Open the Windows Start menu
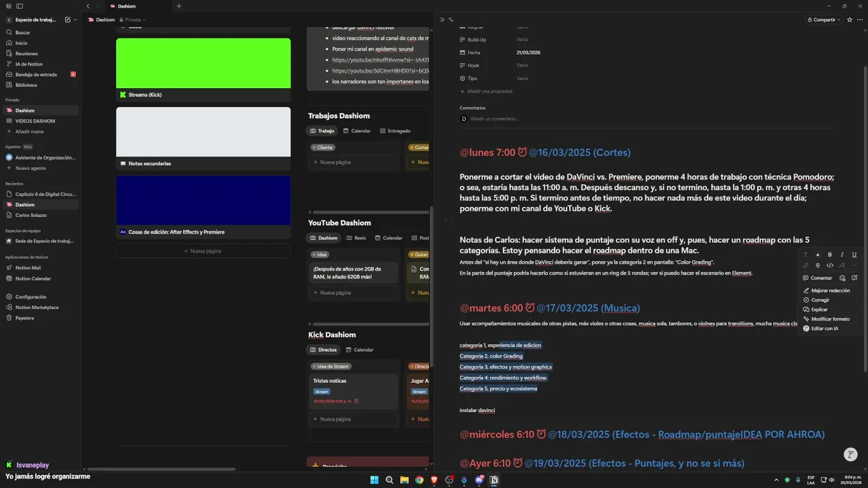Image resolution: width=868 pixels, height=488 pixels. [x=374, y=480]
